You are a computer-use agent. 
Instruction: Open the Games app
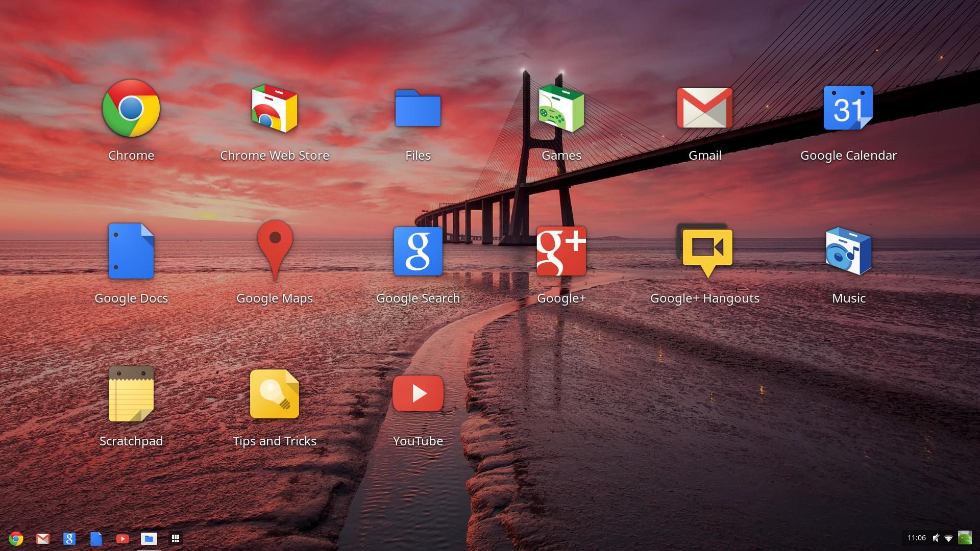560,110
